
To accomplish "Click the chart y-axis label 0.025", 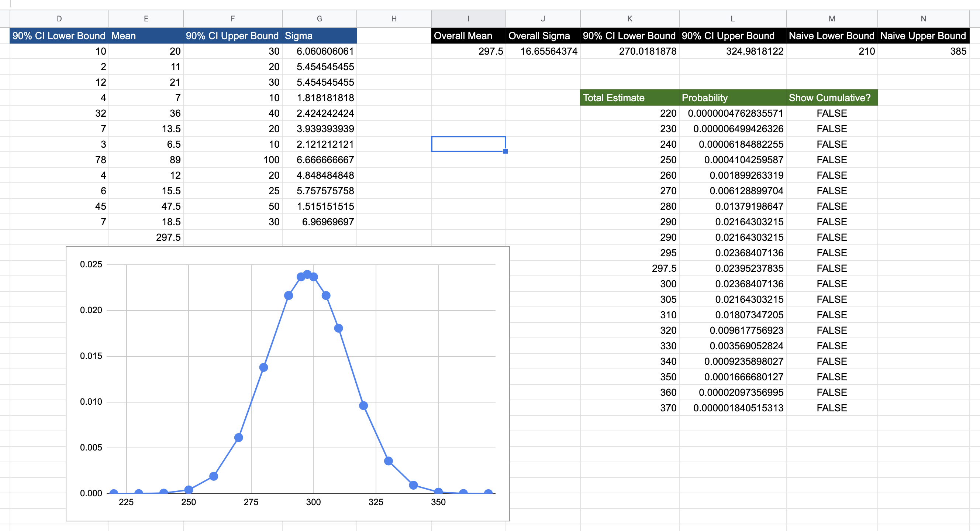I will 91,264.
